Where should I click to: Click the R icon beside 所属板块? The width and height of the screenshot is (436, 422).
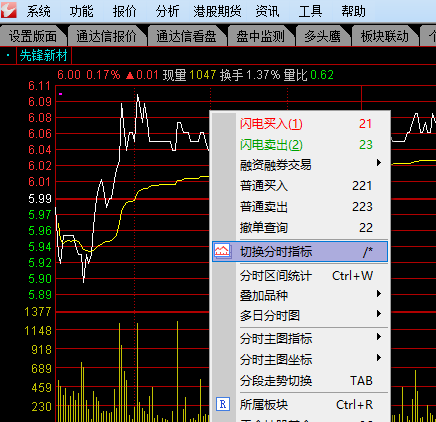coord(223,404)
